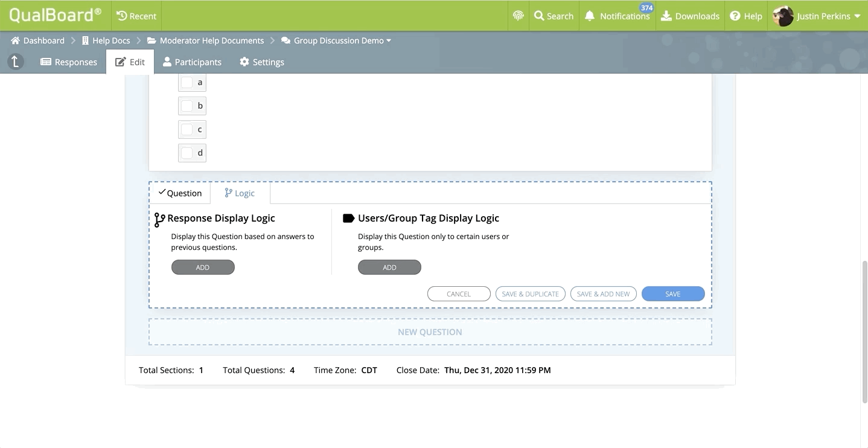Switch to the Responses tab
The height and width of the screenshot is (448, 868).
[x=69, y=62]
